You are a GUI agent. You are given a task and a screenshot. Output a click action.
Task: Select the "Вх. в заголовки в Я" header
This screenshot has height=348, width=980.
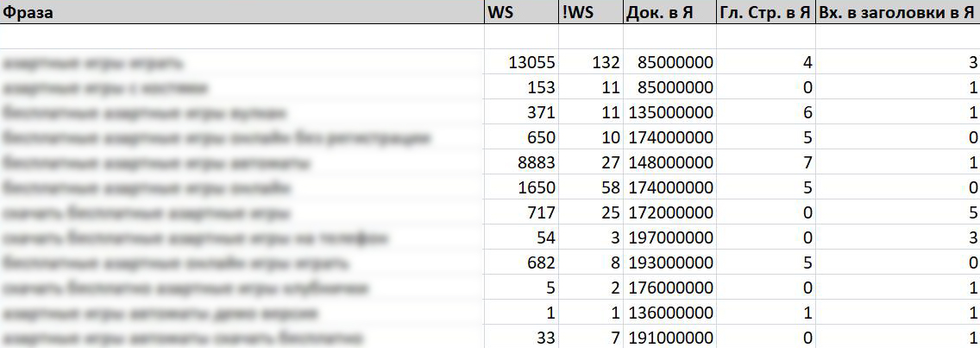(x=897, y=12)
